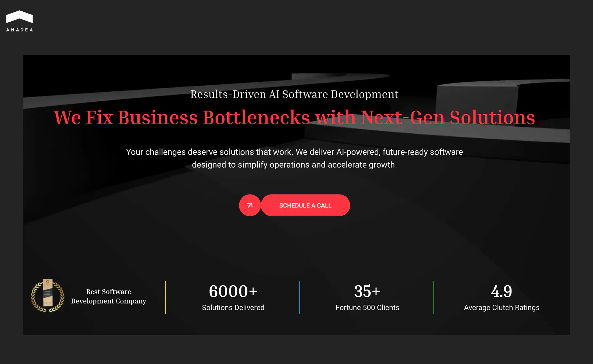Screen dimensions: 593x364
Task: Click the Results-Driven AI Software Development subtitle
Action: point(294,94)
